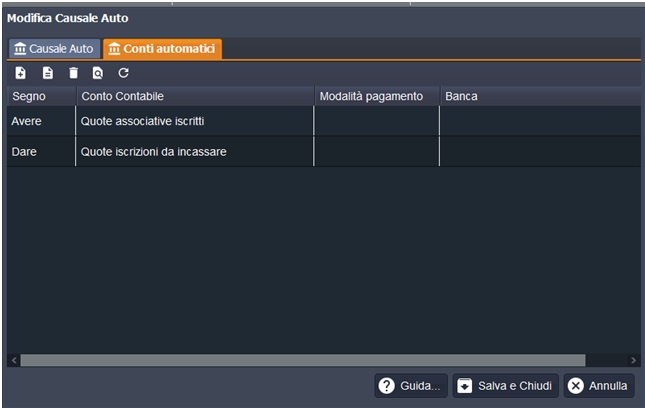Switch to the Causale Auto tab
This screenshot has height=408, width=645.
click(53, 49)
